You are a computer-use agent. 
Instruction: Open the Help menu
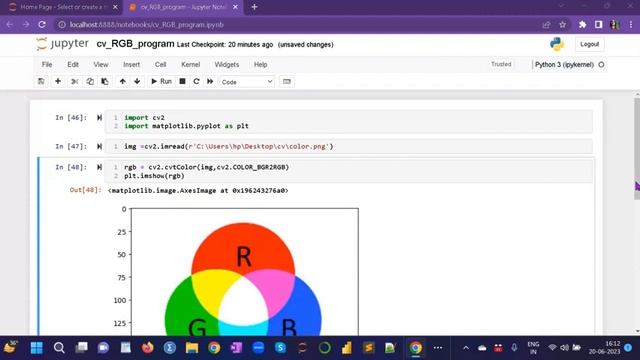[260, 64]
